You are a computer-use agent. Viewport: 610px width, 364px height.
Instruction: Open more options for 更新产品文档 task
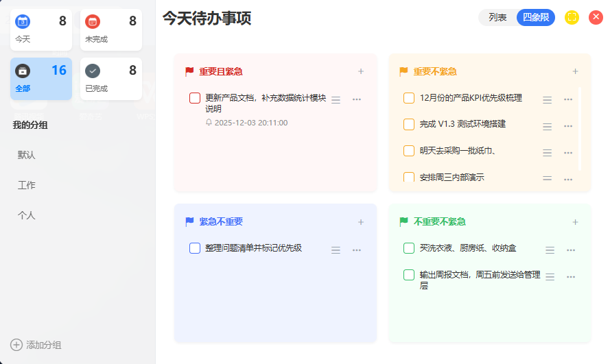click(357, 99)
